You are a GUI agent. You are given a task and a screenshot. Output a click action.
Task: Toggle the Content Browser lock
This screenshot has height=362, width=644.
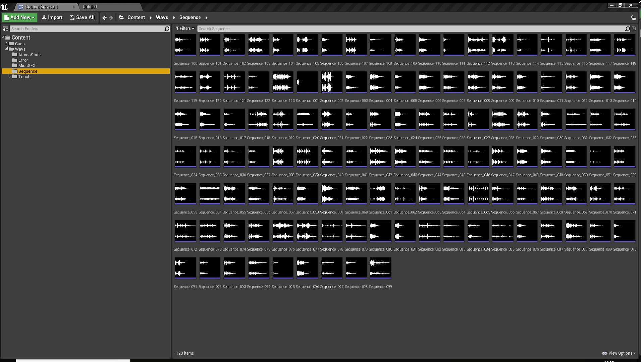click(633, 18)
